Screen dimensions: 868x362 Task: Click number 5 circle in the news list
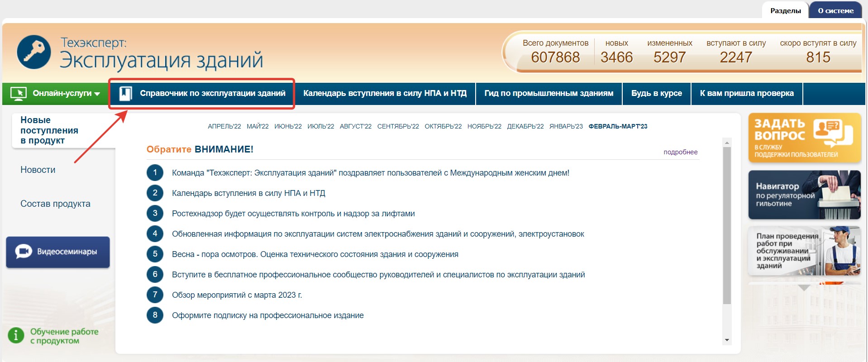[x=155, y=254]
